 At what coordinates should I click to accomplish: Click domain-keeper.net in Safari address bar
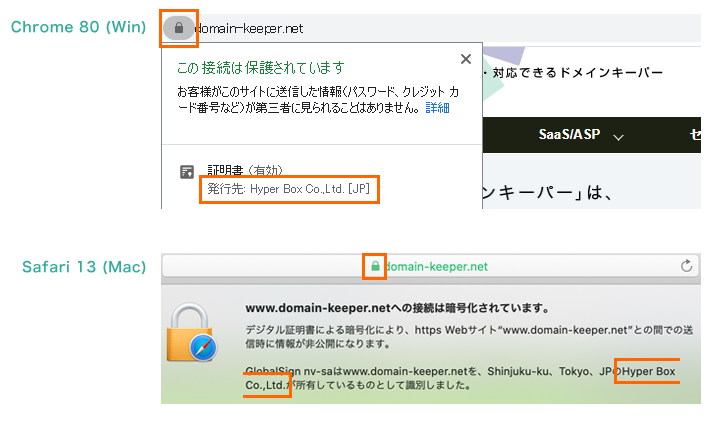coord(436,267)
